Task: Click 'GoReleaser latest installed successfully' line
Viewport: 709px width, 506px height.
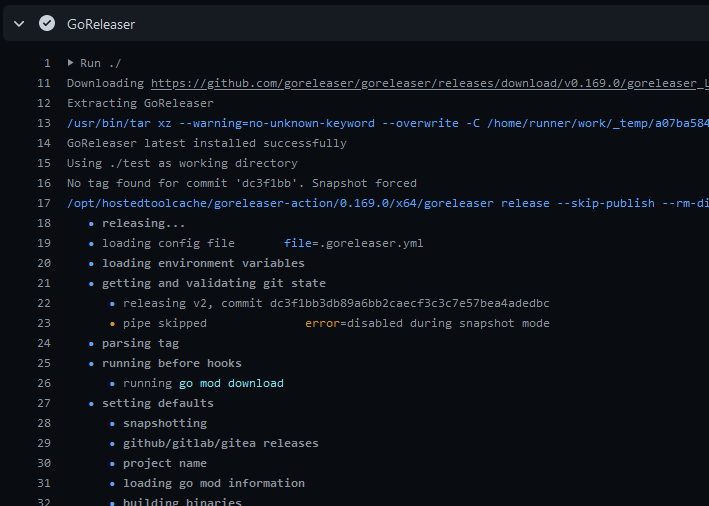Action: [207, 143]
